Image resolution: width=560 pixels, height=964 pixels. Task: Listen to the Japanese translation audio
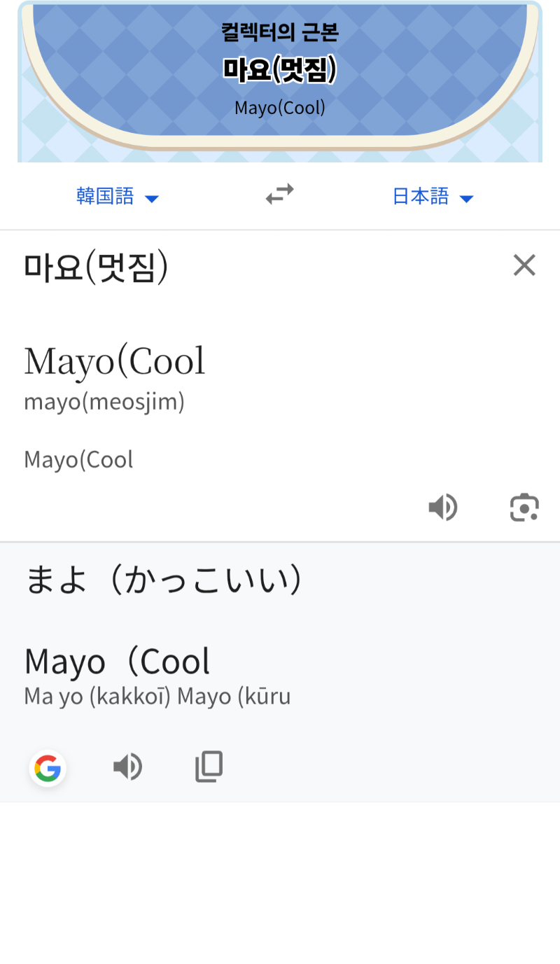point(128,767)
